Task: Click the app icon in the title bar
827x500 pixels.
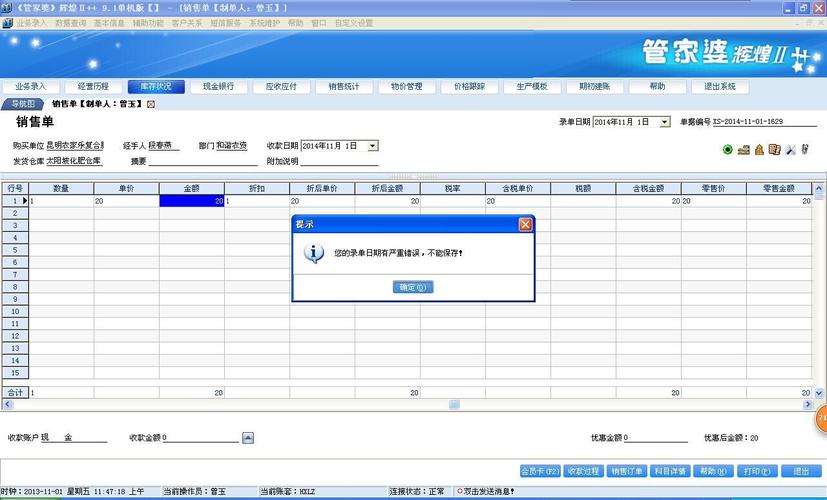Action: 6,8
